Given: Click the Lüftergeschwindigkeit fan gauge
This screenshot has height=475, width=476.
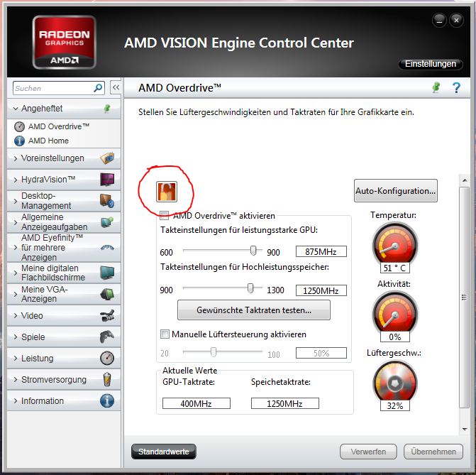Looking at the screenshot, I should 394,382.
